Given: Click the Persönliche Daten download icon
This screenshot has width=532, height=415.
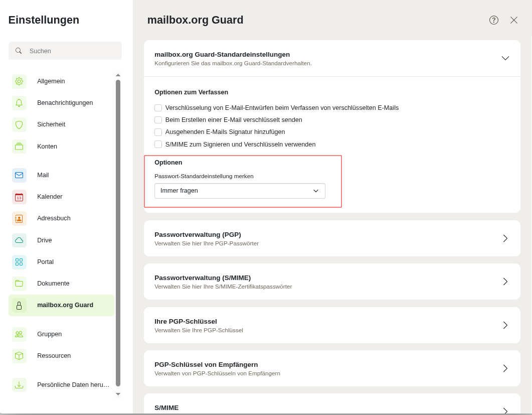Looking at the screenshot, I should (x=19, y=385).
